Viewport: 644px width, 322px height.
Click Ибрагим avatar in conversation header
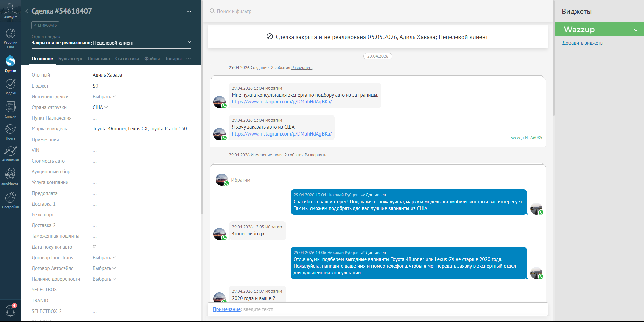222,180
